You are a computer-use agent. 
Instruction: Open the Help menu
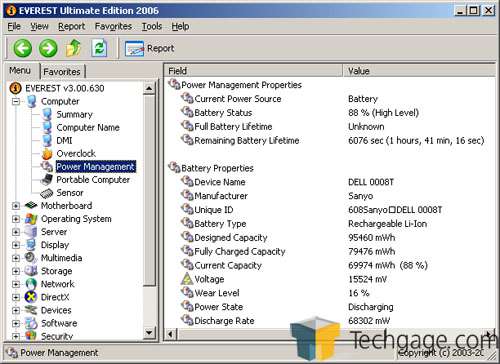click(x=180, y=26)
